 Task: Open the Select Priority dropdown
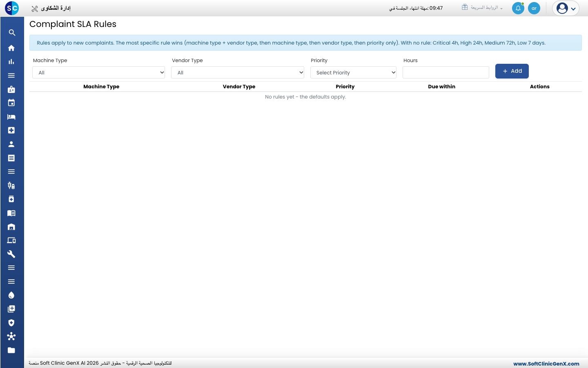[x=353, y=72]
